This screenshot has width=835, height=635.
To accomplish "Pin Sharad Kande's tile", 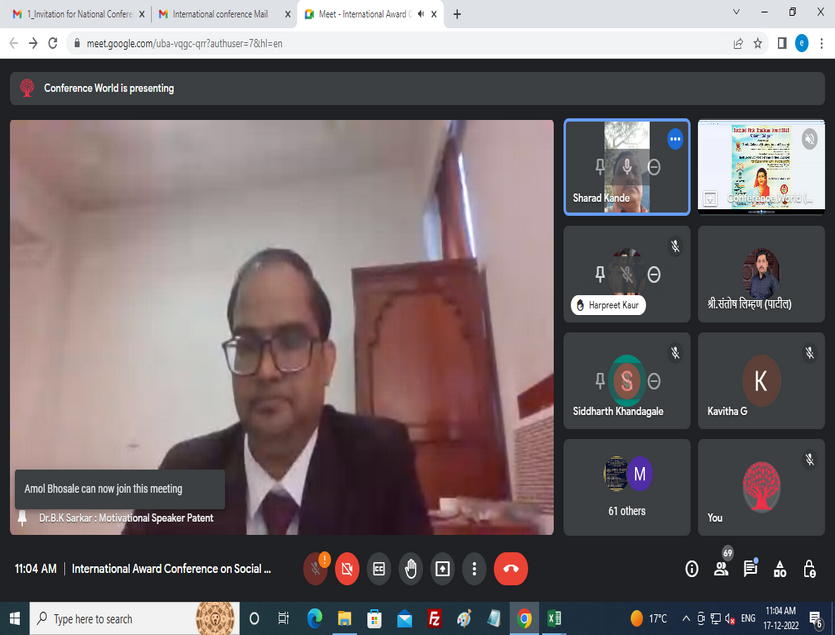I will (x=600, y=167).
